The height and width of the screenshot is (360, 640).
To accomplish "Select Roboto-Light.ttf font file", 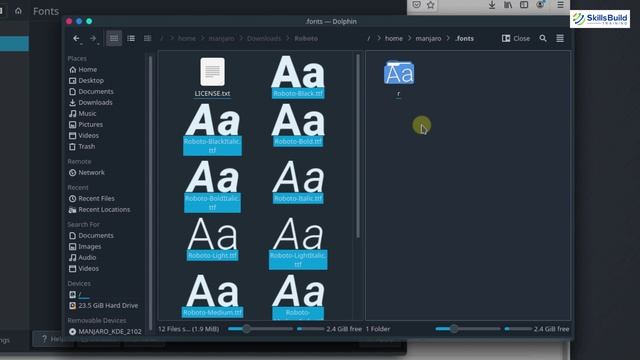I will 212,240.
